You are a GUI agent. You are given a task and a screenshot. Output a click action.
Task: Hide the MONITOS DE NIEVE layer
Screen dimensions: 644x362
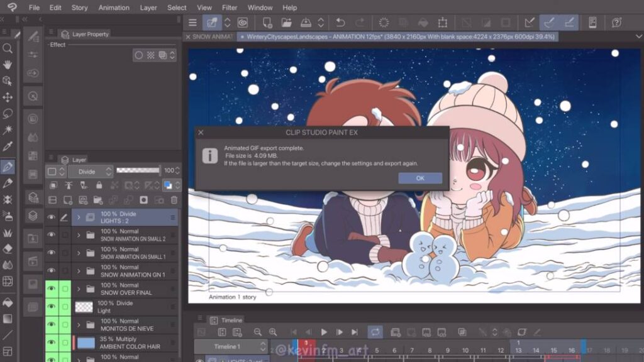(52, 325)
